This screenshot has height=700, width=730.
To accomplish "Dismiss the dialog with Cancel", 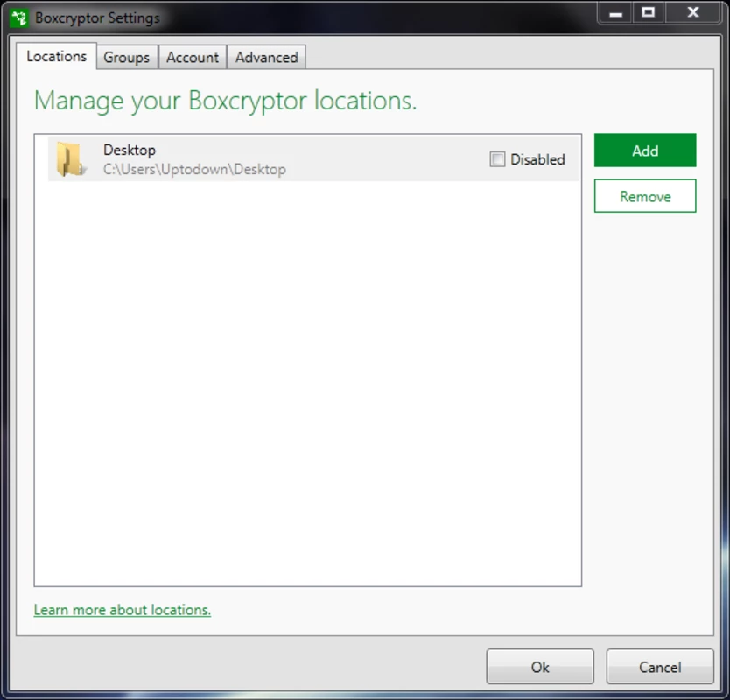I will [x=660, y=667].
